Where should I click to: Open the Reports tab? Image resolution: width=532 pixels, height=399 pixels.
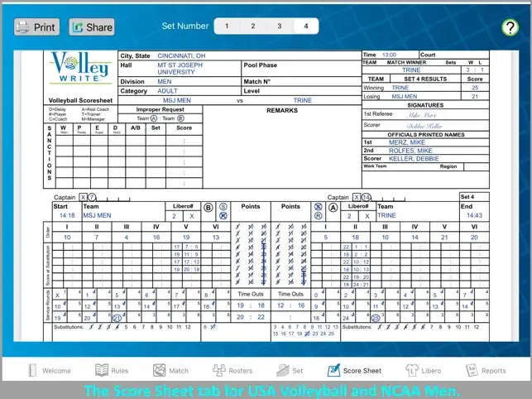pyautogui.click(x=486, y=371)
